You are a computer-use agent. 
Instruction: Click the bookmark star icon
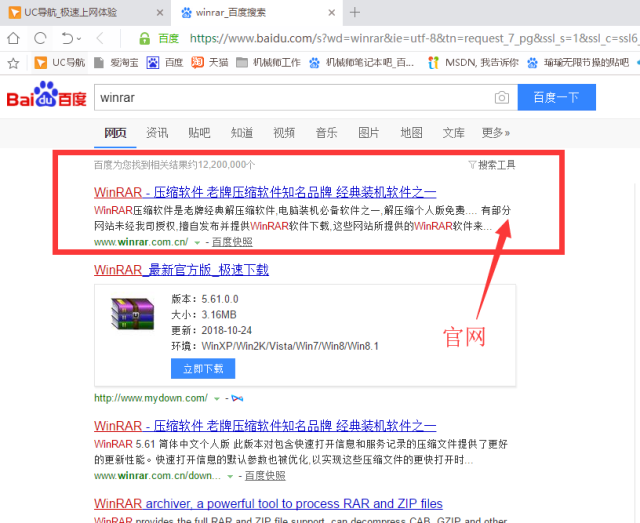pyautogui.click(x=13, y=63)
